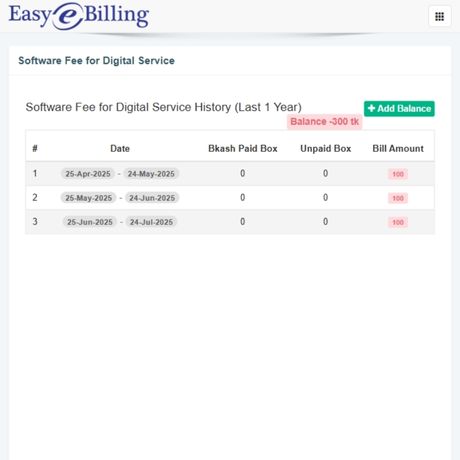
Task: Select the 24-Jun-2025 date badge
Action: click(152, 198)
